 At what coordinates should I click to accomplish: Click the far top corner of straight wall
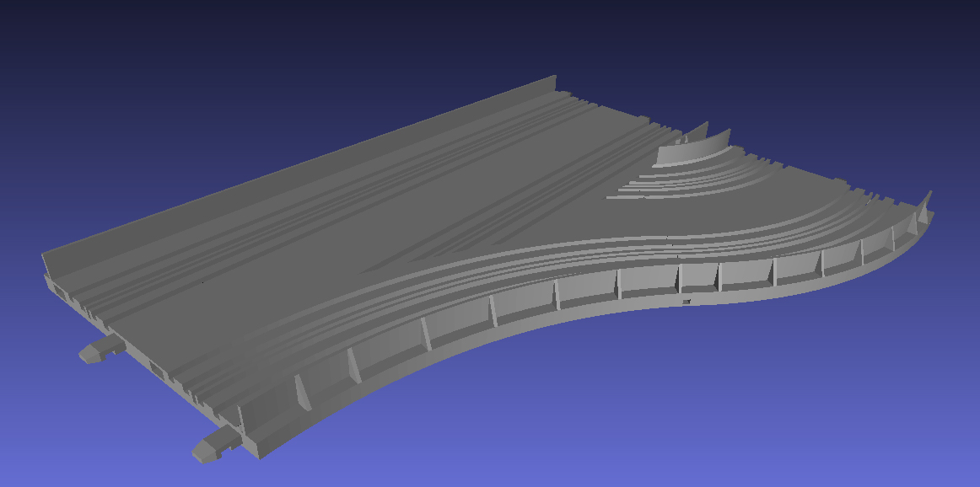(x=553, y=80)
